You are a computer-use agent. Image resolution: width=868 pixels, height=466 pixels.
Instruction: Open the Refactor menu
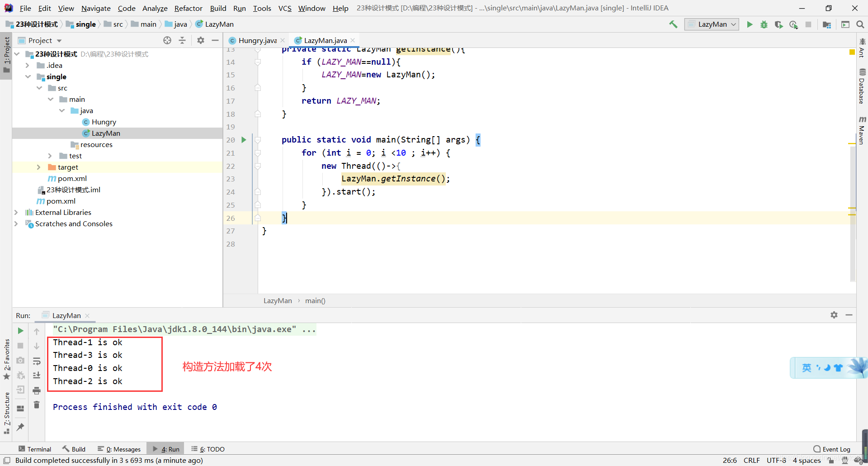pos(189,8)
